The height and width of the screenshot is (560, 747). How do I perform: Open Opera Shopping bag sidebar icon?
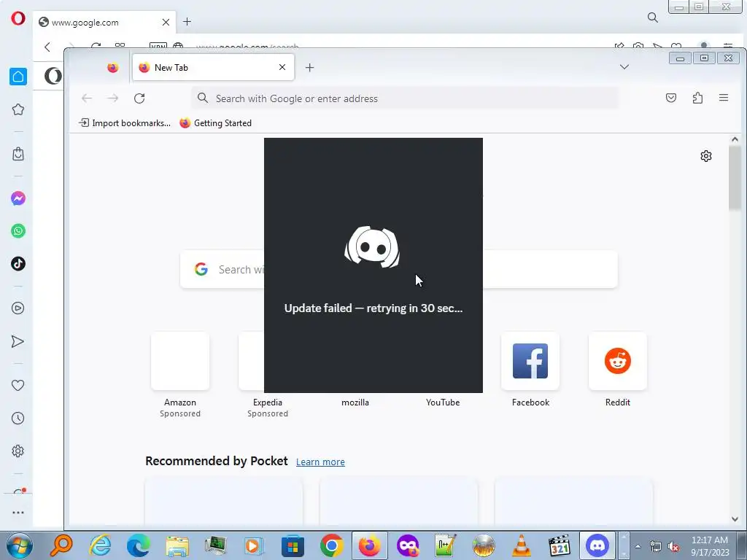point(18,154)
